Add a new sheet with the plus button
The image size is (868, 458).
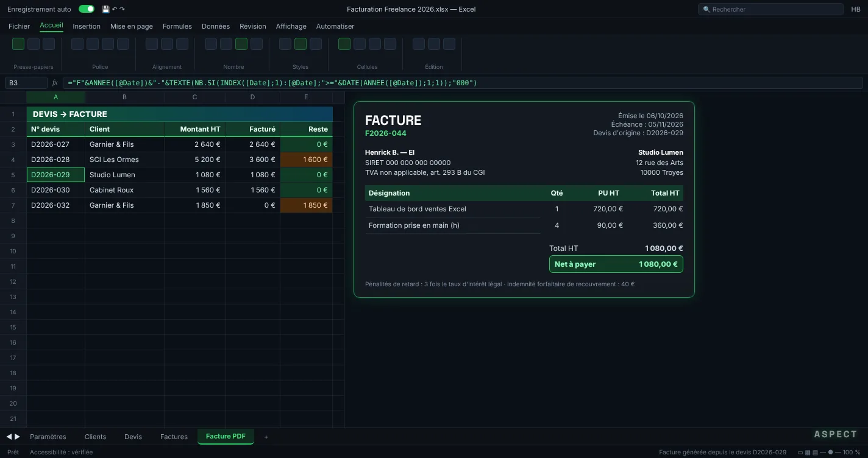266,437
